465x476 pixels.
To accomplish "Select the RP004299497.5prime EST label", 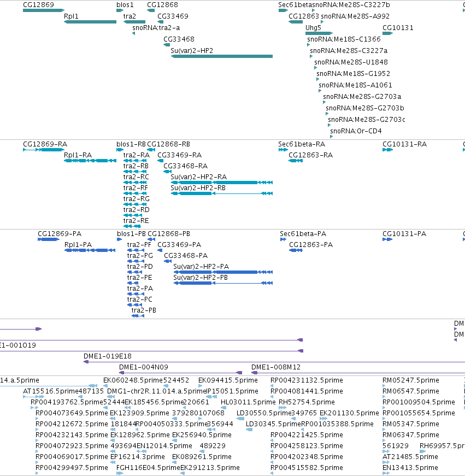I will click(x=72, y=467).
